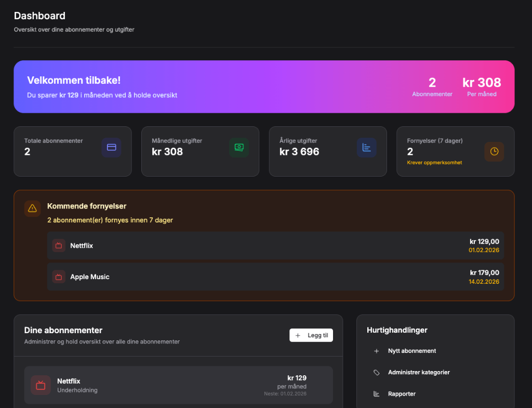
Task: Click the chart icon on Årlige utgifter card
Action: point(367,148)
